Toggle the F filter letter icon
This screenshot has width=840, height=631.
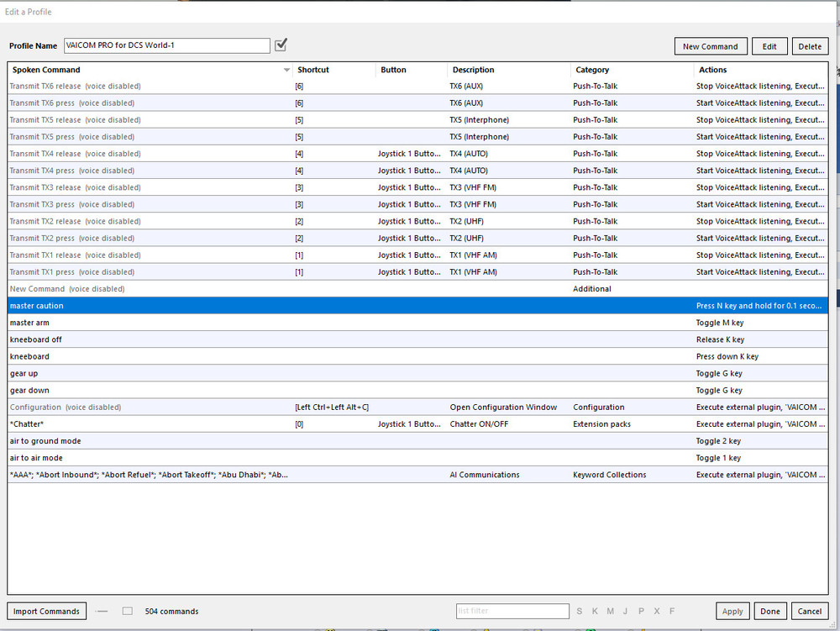point(671,611)
